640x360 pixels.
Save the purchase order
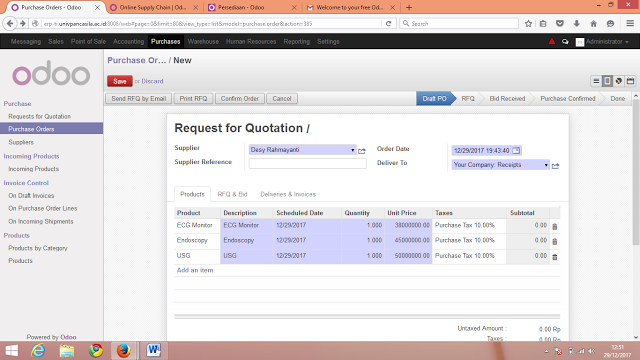[x=120, y=81]
